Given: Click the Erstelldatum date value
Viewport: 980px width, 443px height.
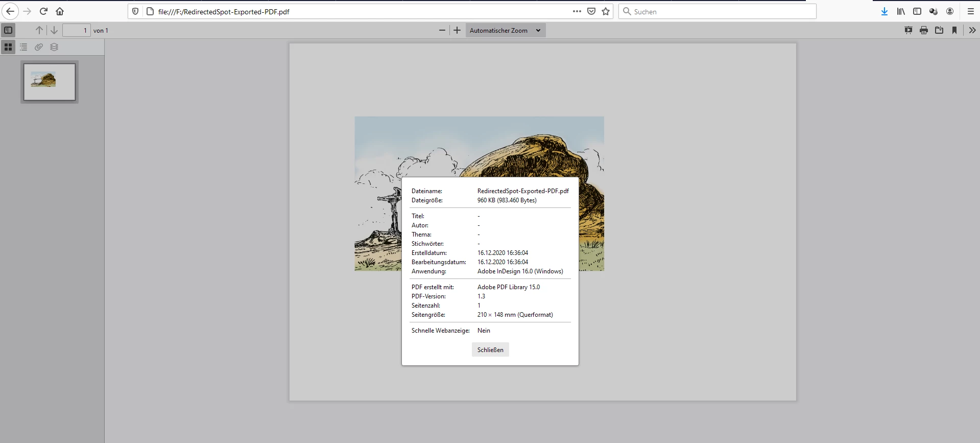Looking at the screenshot, I should 503,253.
